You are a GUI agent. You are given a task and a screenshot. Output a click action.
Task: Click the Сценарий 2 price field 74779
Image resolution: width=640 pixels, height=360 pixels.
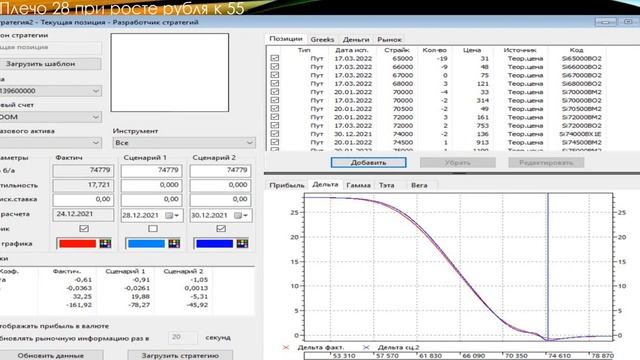[x=220, y=170]
